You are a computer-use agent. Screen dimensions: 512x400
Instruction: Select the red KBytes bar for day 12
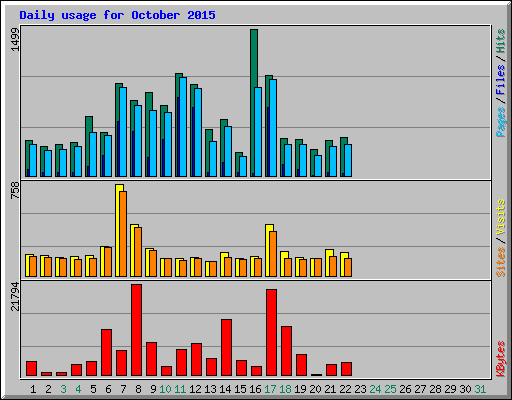point(196,360)
